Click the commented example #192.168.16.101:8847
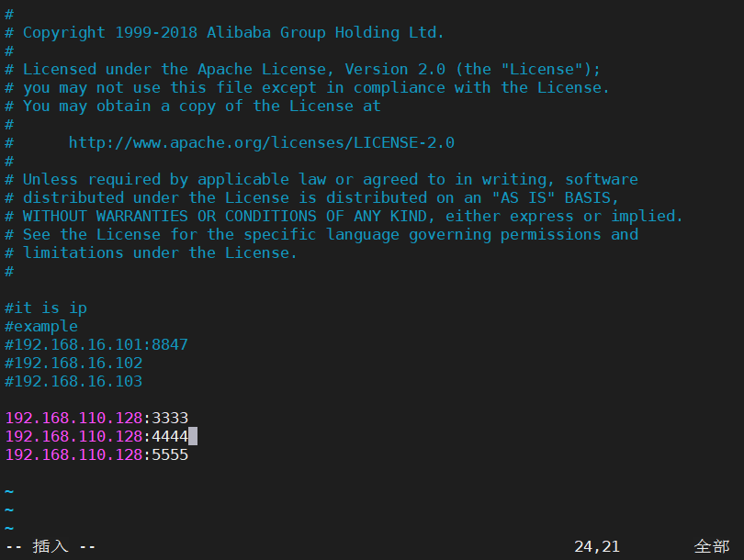This screenshot has height=560, width=744. 96,345
